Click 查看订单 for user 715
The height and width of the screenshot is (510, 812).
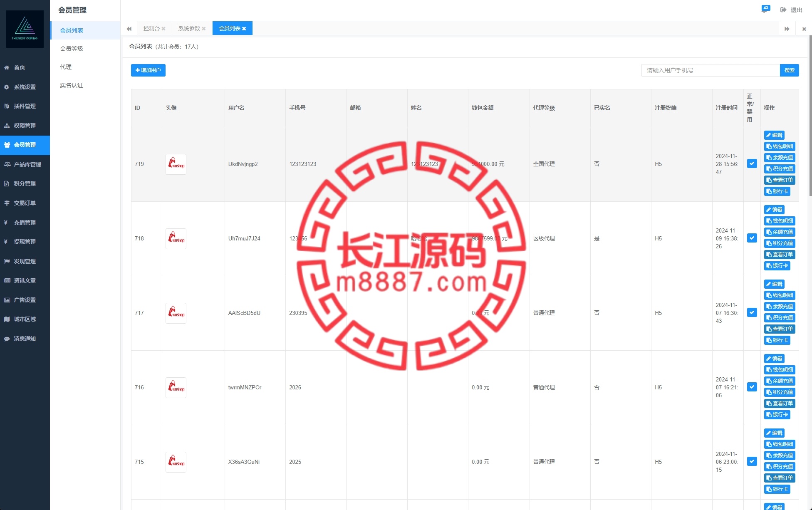click(780, 478)
